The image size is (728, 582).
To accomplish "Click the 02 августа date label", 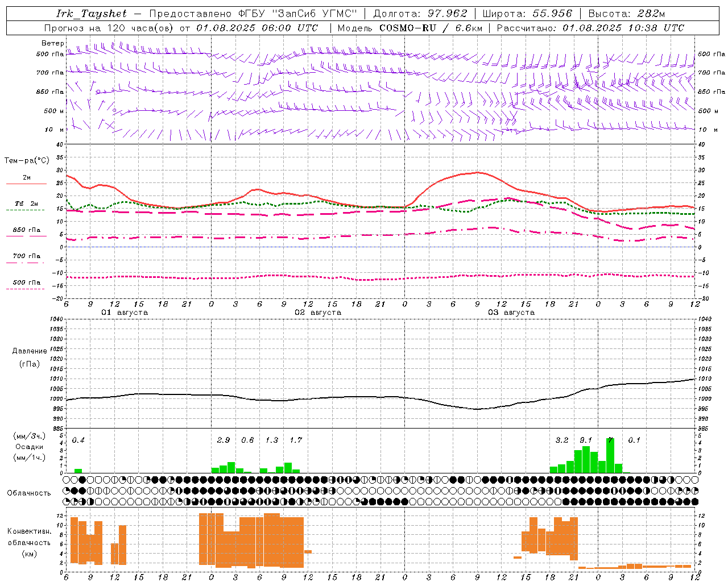I will coord(318,313).
